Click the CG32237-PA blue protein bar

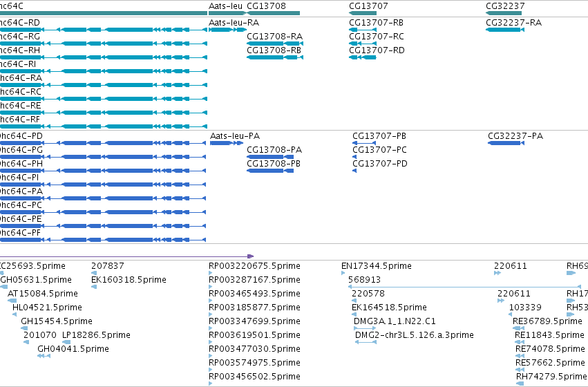506,143
